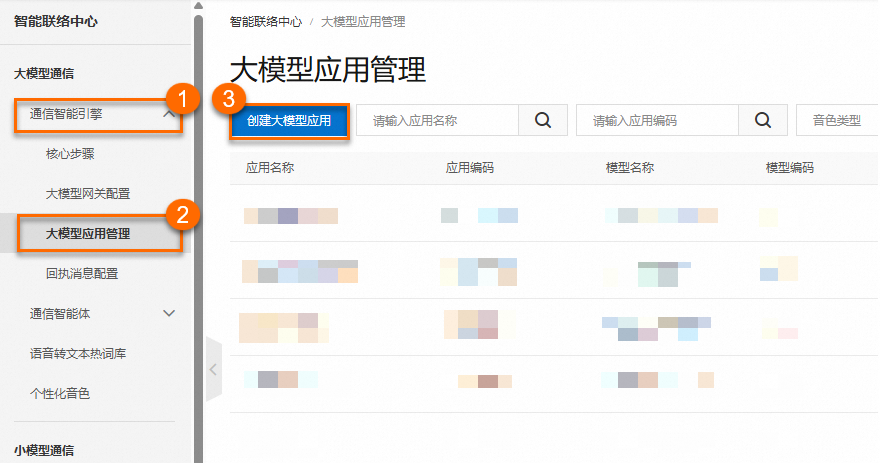Open 个性化音色 menu item
The width and height of the screenshot is (880, 463).
tap(60, 393)
